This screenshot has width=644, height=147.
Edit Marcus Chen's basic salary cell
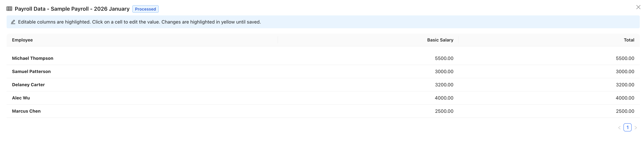444,111
